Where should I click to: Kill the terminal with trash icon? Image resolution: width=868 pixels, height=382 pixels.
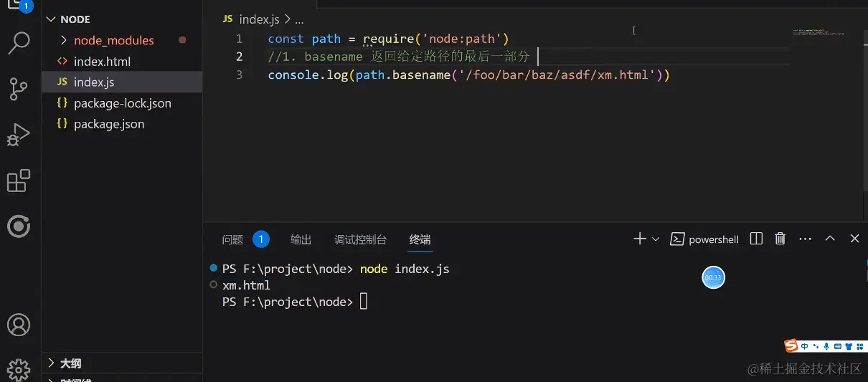780,239
